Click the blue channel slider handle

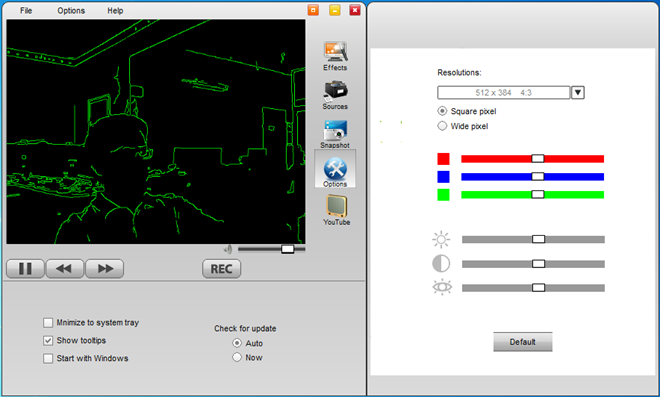pos(538,176)
